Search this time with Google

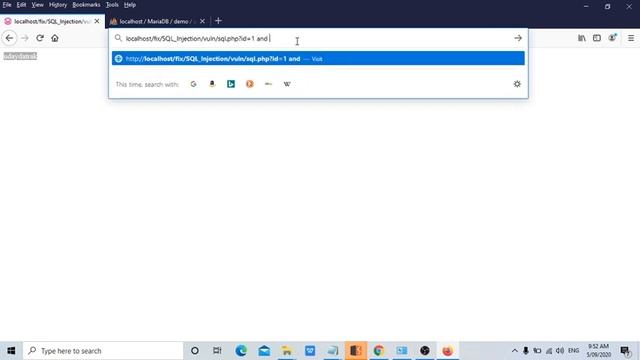tap(193, 84)
